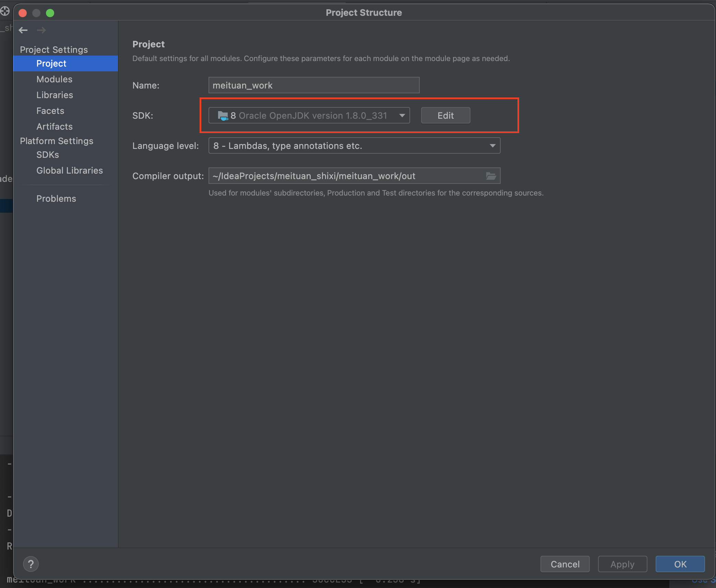Browse for compiler output folder
This screenshot has height=588, width=716.
491,176
